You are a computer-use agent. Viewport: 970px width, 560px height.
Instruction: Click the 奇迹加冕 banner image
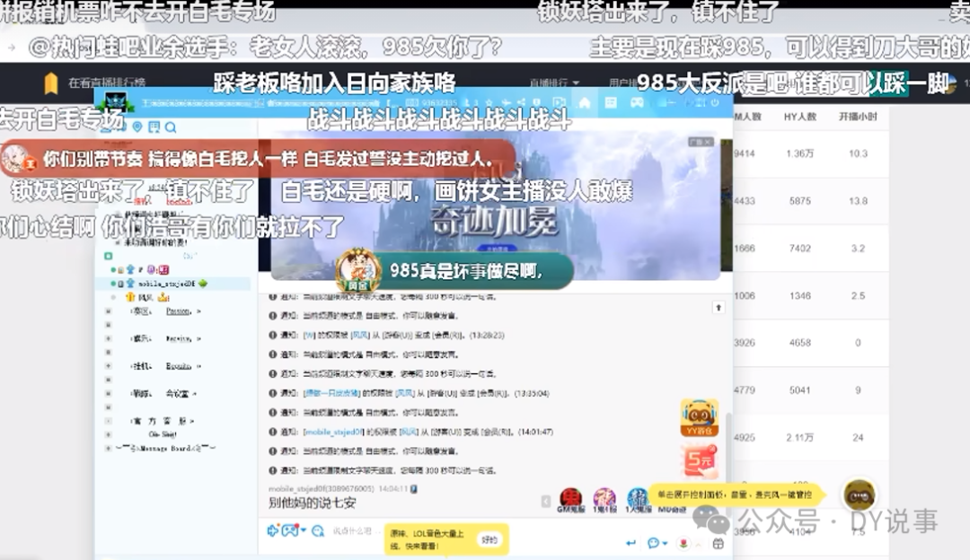point(495,204)
